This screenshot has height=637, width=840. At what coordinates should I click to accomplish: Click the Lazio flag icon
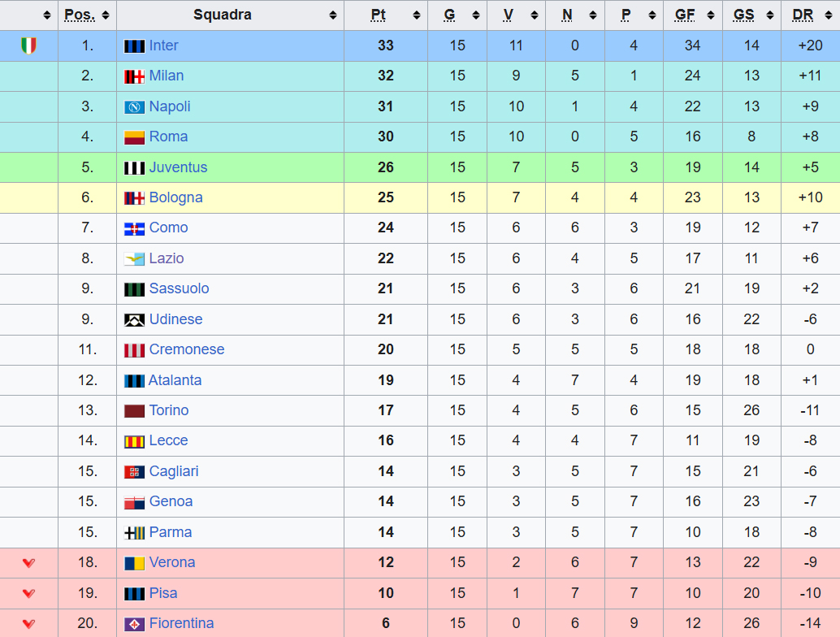tap(134, 259)
